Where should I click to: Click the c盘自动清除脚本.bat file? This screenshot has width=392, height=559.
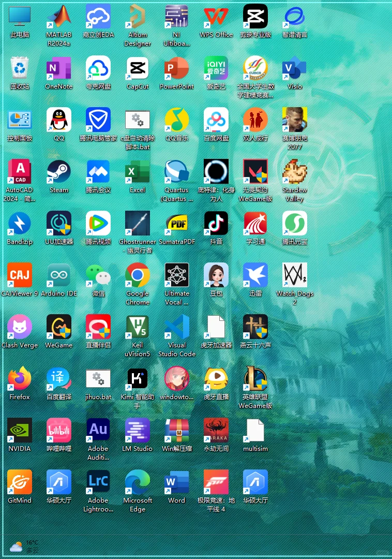click(x=138, y=120)
